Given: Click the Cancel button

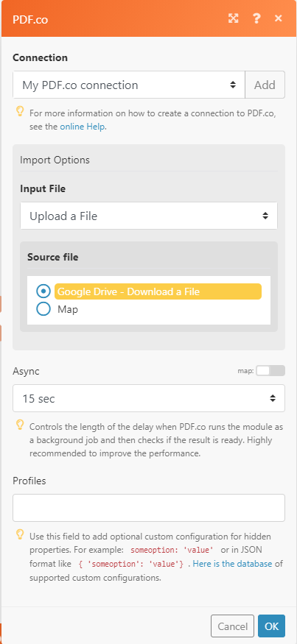Looking at the screenshot, I should pos(232,626).
